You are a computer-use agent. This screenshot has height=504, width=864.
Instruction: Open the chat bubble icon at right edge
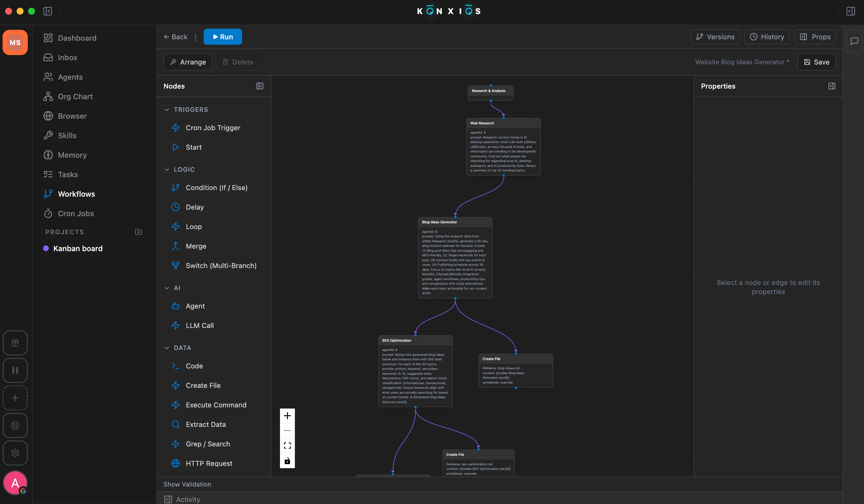tap(855, 41)
